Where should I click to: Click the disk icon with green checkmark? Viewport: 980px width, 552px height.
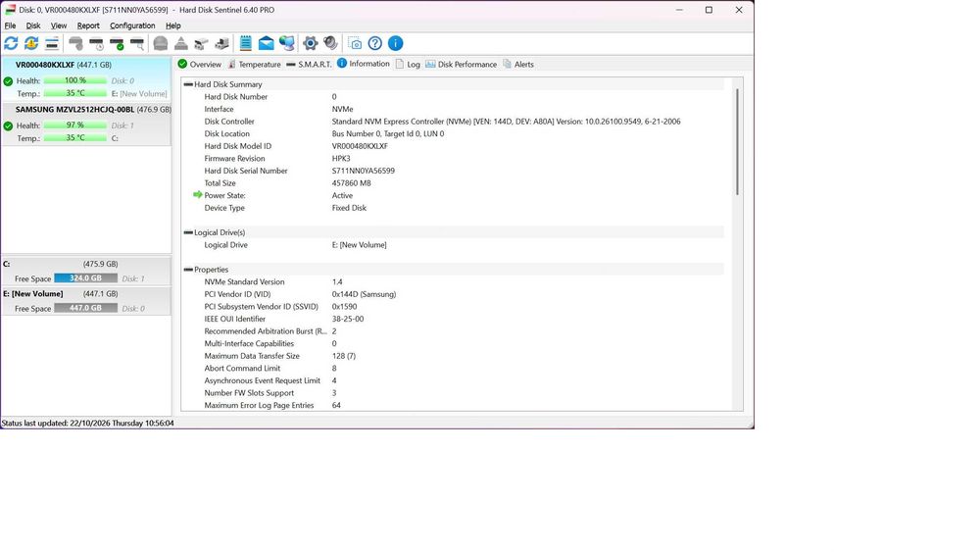[117, 43]
